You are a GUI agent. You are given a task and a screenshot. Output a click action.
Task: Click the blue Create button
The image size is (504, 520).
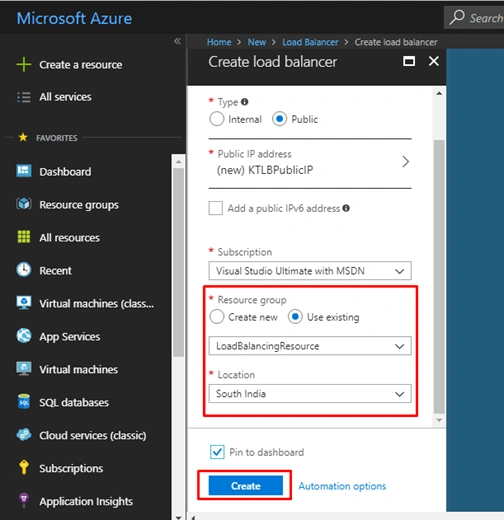pos(246,486)
